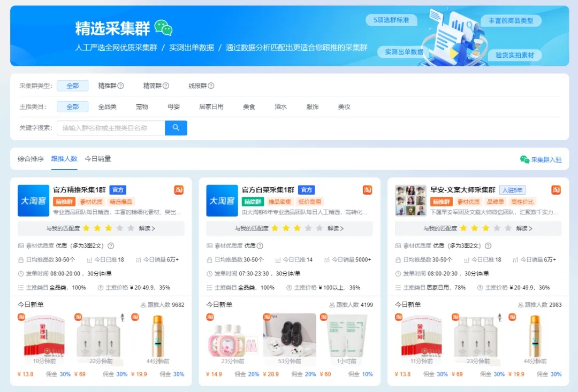The image size is (578, 392).
Task: Open 官方白菜采集1群 title
Action: [x=268, y=190]
